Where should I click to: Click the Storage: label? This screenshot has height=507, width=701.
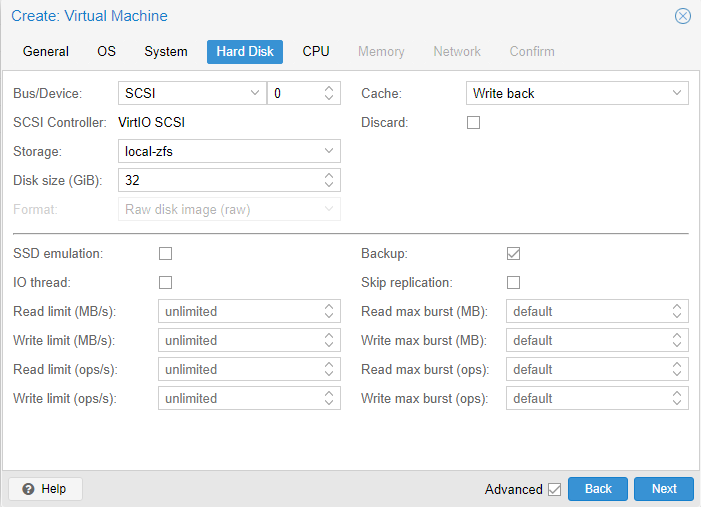point(38,152)
